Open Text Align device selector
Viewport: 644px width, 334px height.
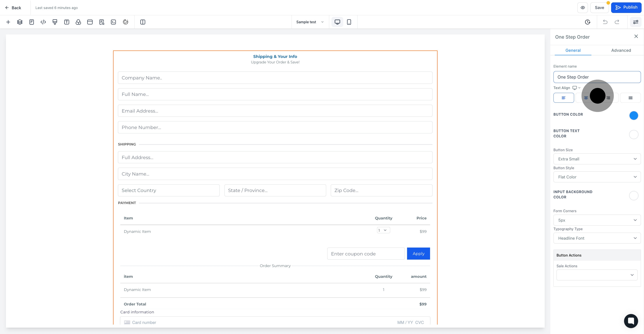[576, 88]
